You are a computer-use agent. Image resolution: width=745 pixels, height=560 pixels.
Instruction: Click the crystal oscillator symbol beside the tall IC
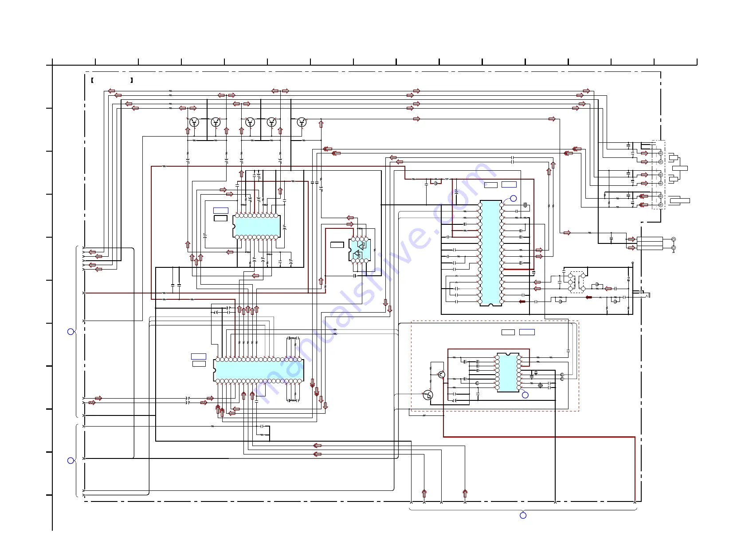pos(525,205)
